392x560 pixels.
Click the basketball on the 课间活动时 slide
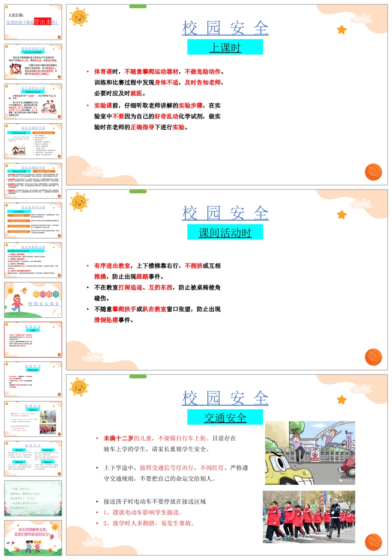click(x=373, y=357)
